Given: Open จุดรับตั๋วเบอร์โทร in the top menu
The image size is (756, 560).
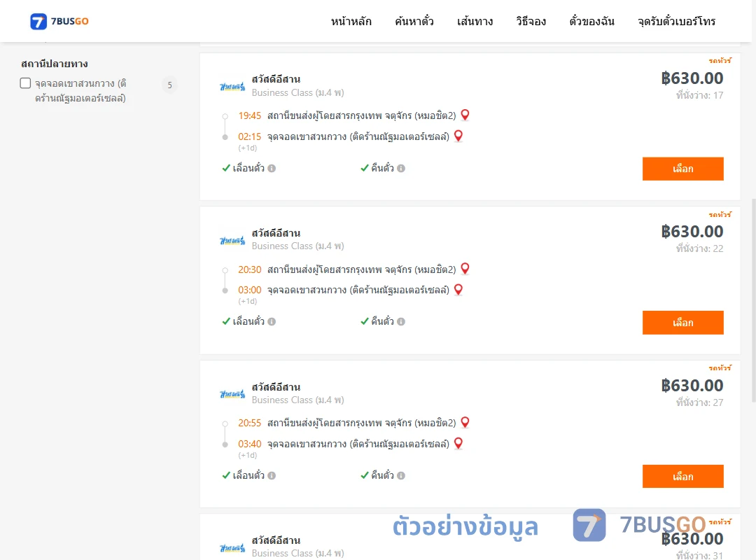Looking at the screenshot, I should (x=676, y=21).
